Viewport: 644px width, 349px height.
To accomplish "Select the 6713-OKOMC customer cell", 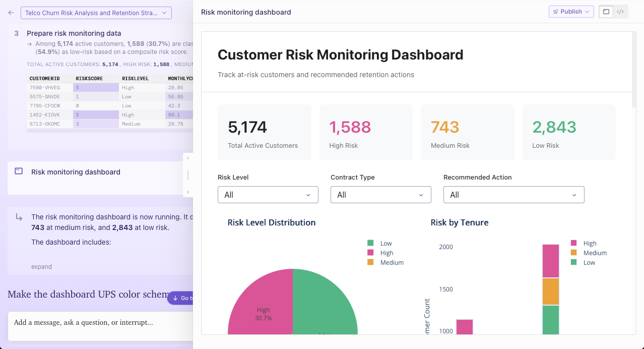I will [50, 124].
